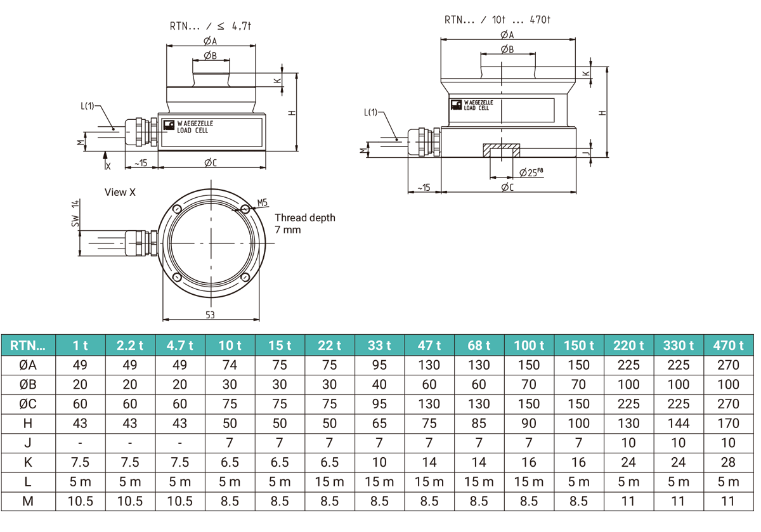Select the "150 t" column header
Screen dimensions: 761x532
click(578, 346)
